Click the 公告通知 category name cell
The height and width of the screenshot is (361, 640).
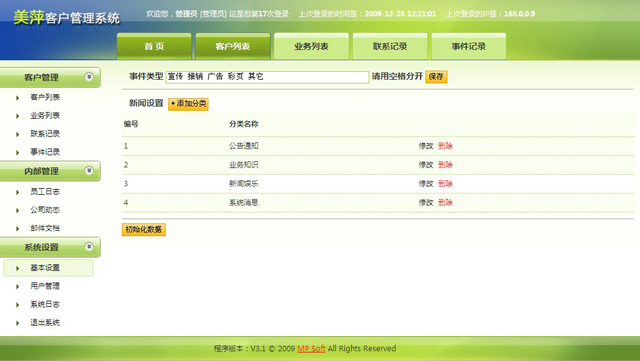click(x=244, y=146)
